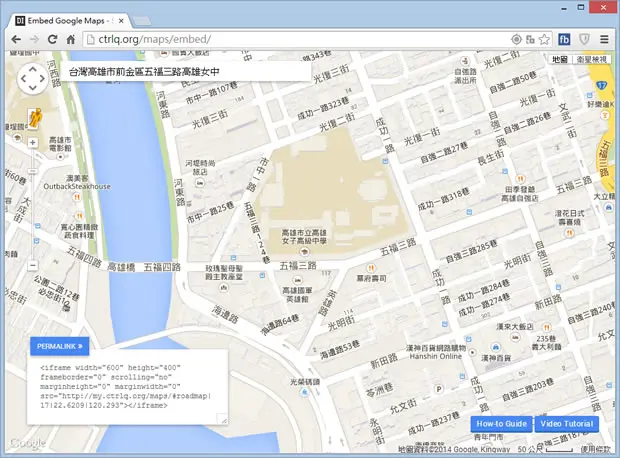The image size is (620, 458).
Task: Open the How-to Guide button
Action: point(501,424)
